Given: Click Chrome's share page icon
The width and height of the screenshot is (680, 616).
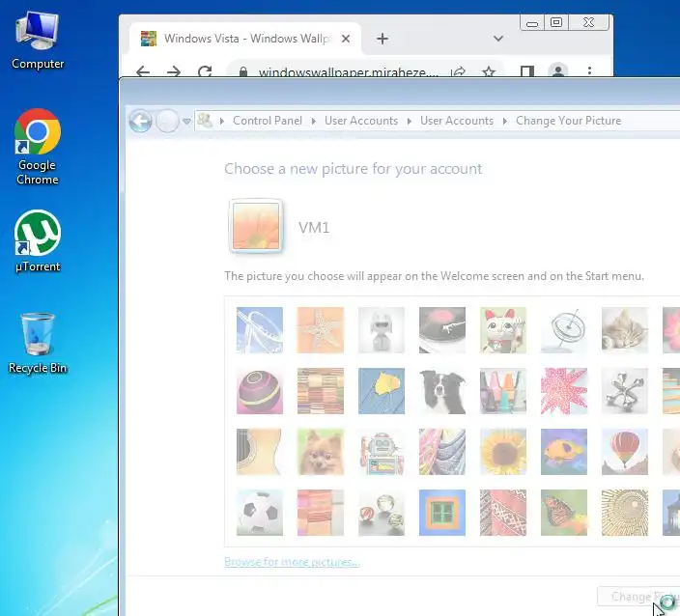Looking at the screenshot, I should coord(459,71).
